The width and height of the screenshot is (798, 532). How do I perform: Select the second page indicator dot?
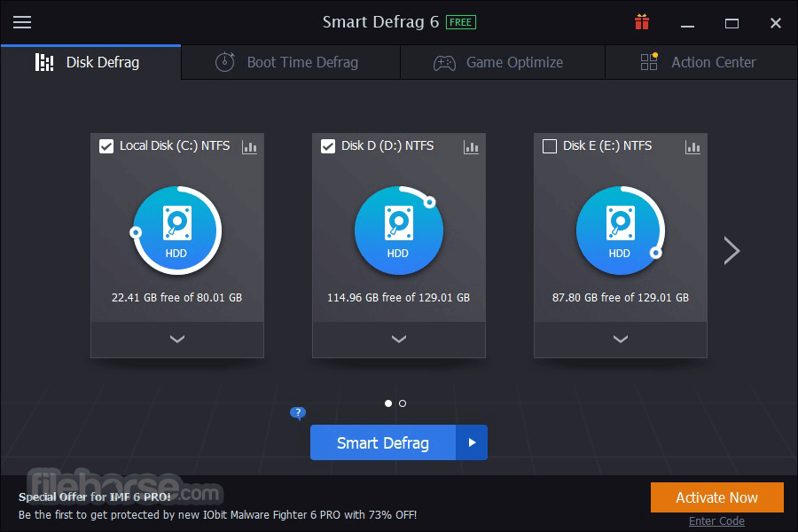point(403,403)
